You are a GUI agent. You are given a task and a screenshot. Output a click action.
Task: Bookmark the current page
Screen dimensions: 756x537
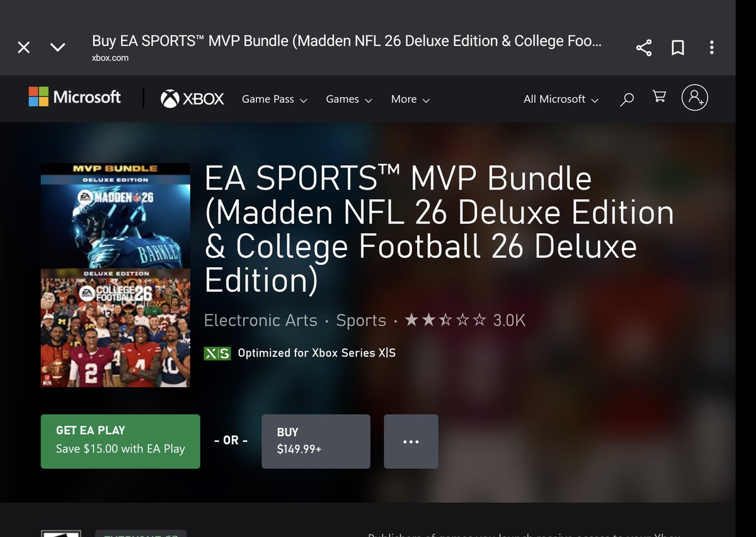pyautogui.click(x=678, y=47)
